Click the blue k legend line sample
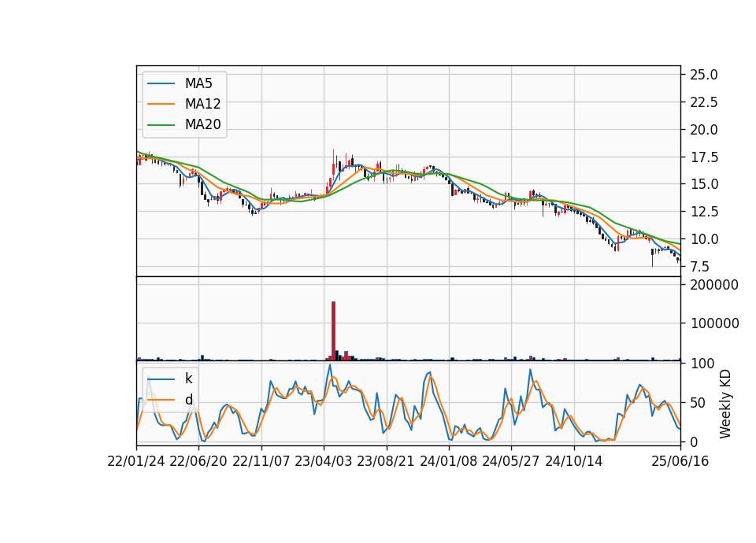 pyautogui.click(x=161, y=379)
